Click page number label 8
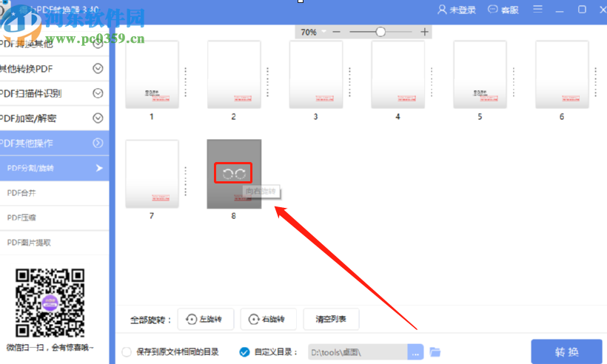 [x=233, y=216]
